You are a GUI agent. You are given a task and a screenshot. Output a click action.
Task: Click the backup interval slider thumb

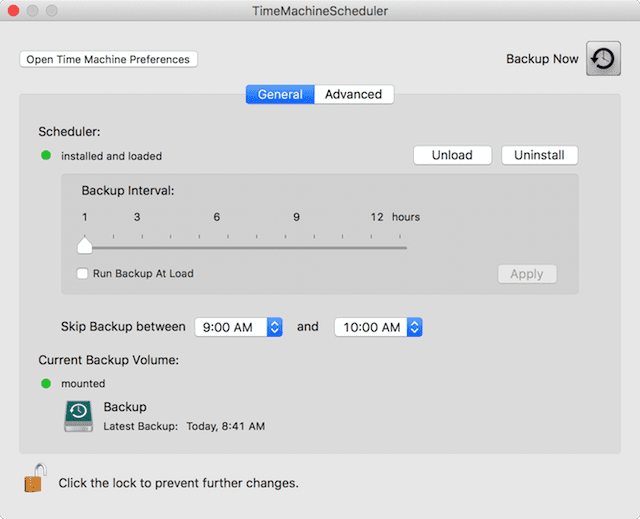coord(85,245)
